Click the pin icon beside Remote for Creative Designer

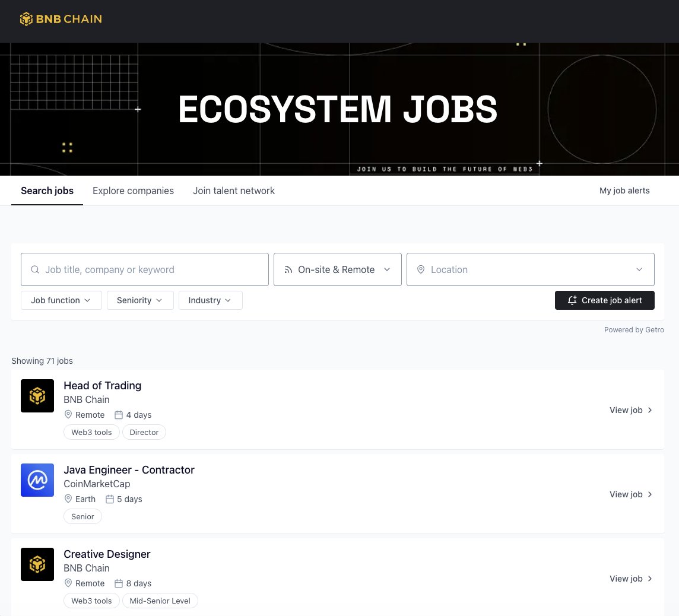coord(68,583)
